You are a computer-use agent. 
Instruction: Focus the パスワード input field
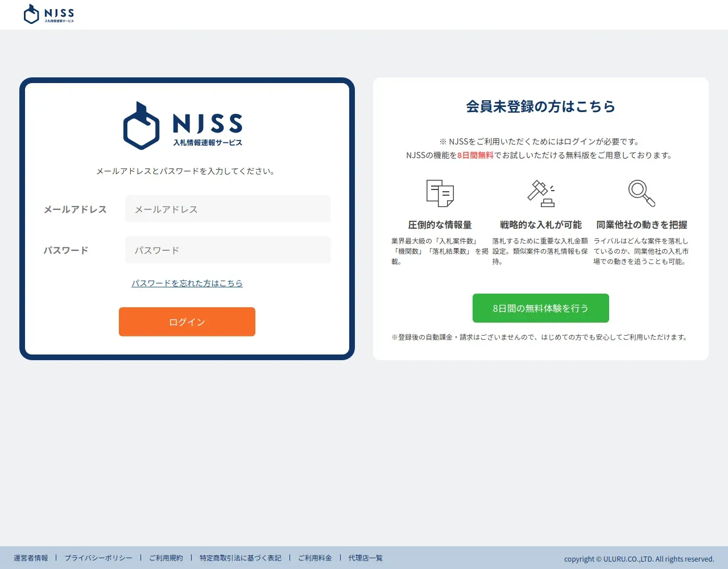click(x=228, y=250)
